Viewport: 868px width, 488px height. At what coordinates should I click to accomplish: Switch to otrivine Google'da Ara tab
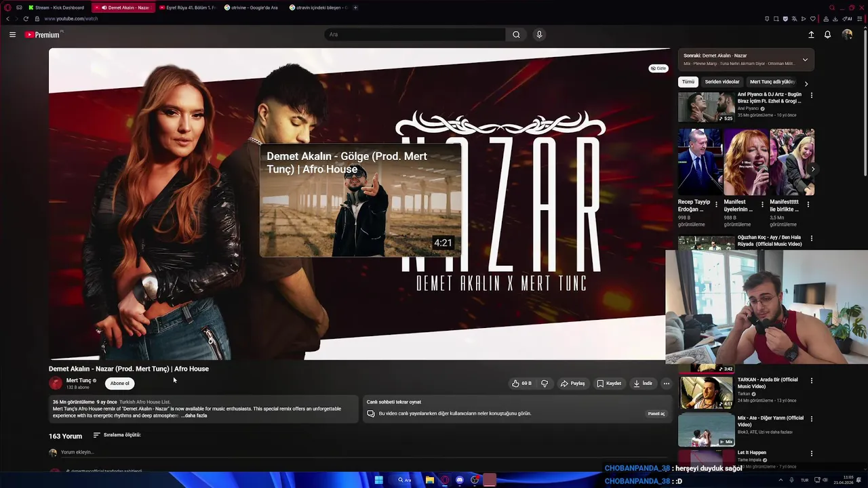pos(252,7)
